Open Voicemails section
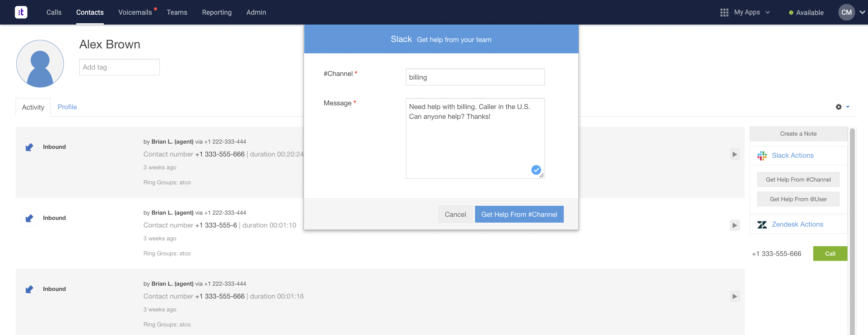The height and width of the screenshot is (335, 868). 135,12
